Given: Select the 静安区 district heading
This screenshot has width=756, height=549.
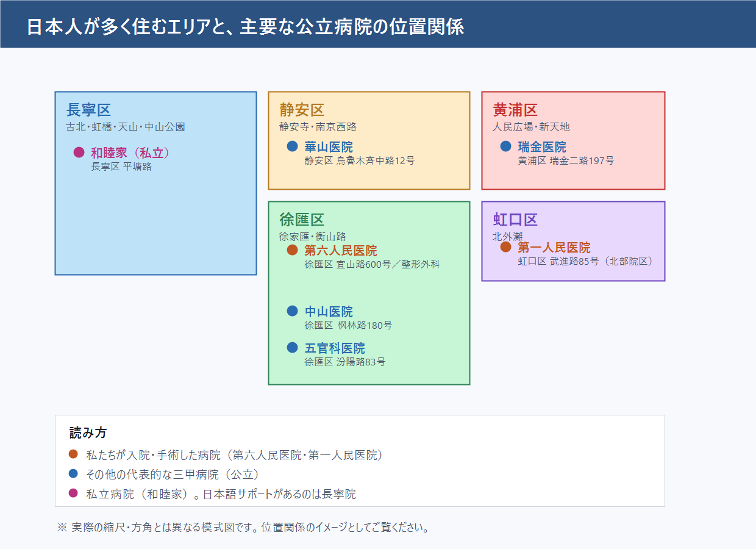Looking at the screenshot, I should [x=302, y=110].
